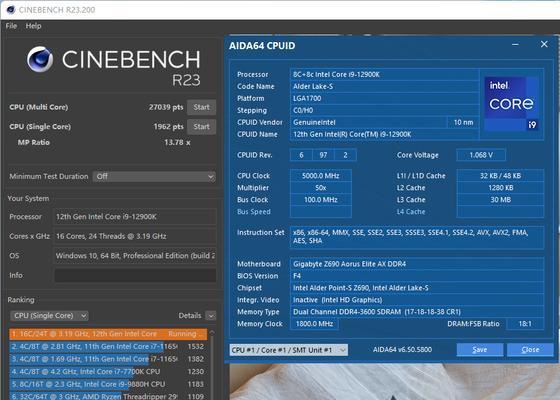Start the CPU Single Core test
This screenshot has height=400, width=560.
pos(201,126)
